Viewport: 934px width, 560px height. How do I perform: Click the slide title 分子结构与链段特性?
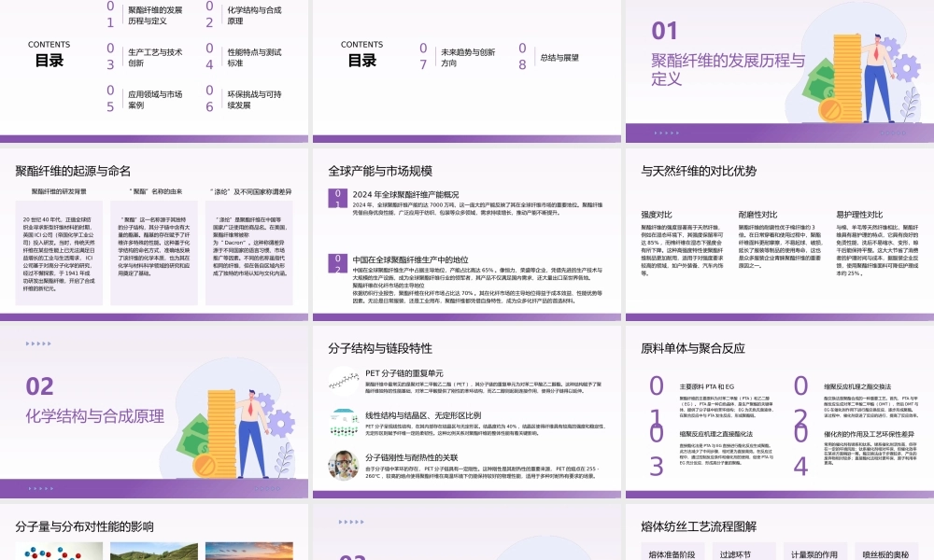point(380,349)
